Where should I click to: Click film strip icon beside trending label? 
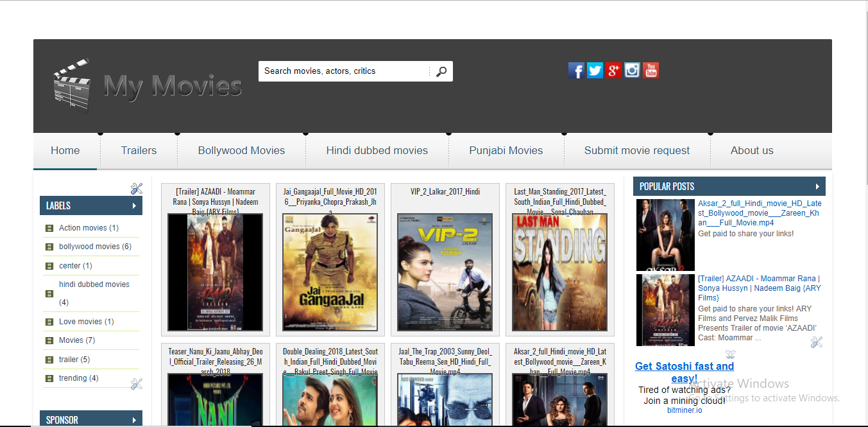pos(49,378)
